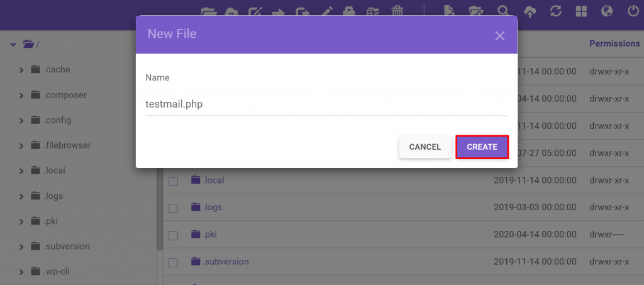644x285 pixels.
Task: Close the New File dialog with X
Action: point(500,36)
